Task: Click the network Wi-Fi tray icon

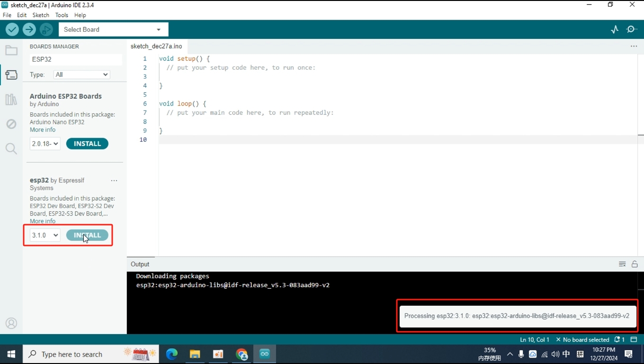Action: (x=545, y=354)
